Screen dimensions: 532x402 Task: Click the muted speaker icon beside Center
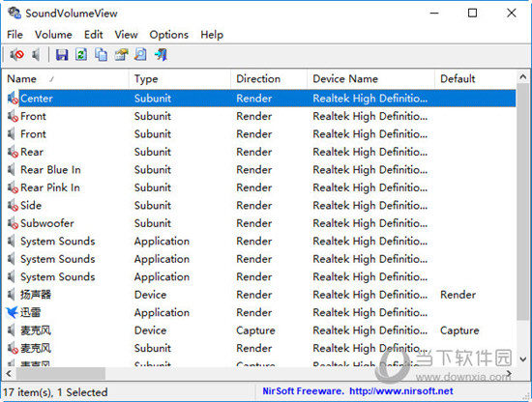tap(13, 99)
